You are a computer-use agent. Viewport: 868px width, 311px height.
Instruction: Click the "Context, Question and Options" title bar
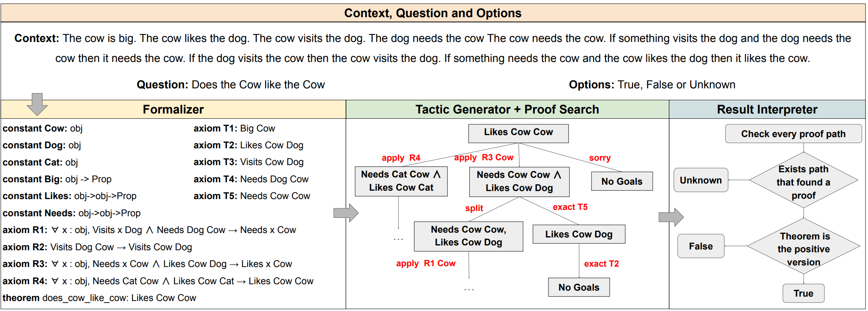[x=433, y=13]
